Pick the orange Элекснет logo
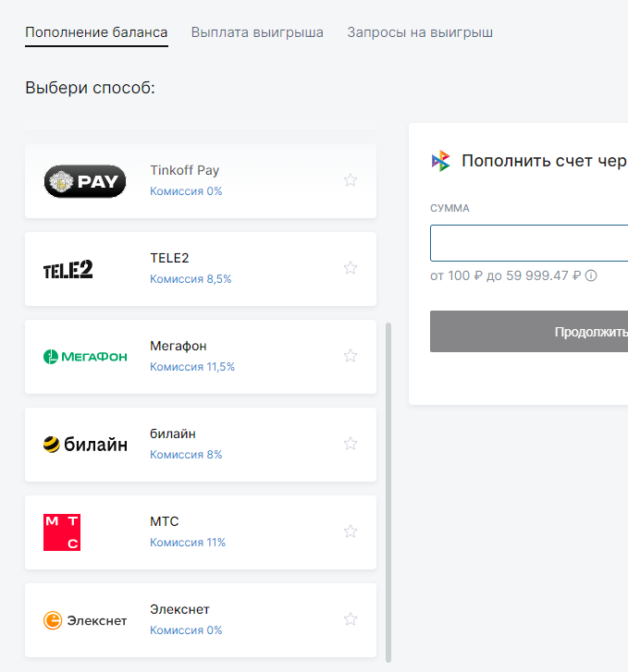This screenshot has height=672, width=628. pos(85,620)
